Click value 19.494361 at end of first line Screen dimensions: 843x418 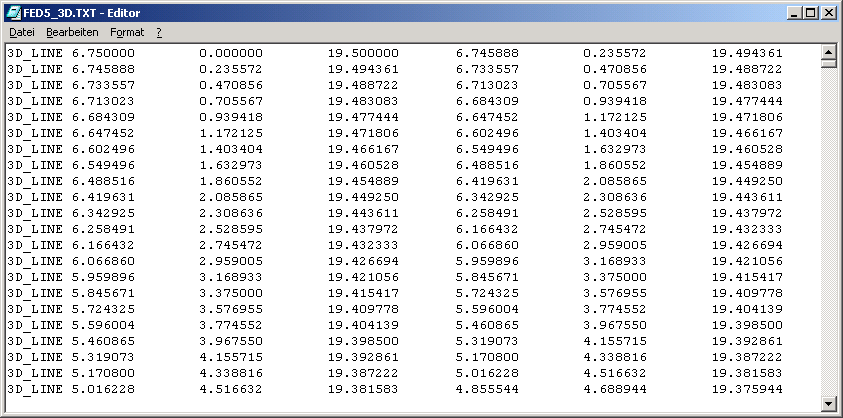click(x=747, y=53)
